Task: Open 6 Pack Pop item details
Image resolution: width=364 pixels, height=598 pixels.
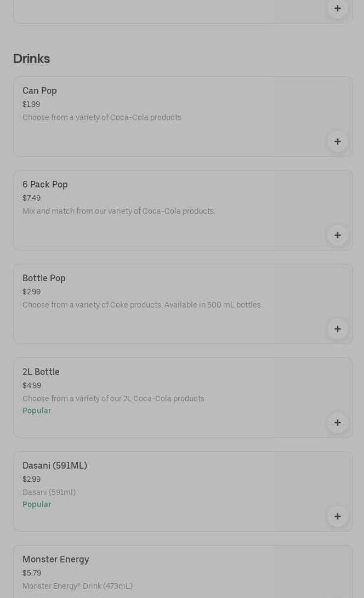Action: tap(45, 185)
